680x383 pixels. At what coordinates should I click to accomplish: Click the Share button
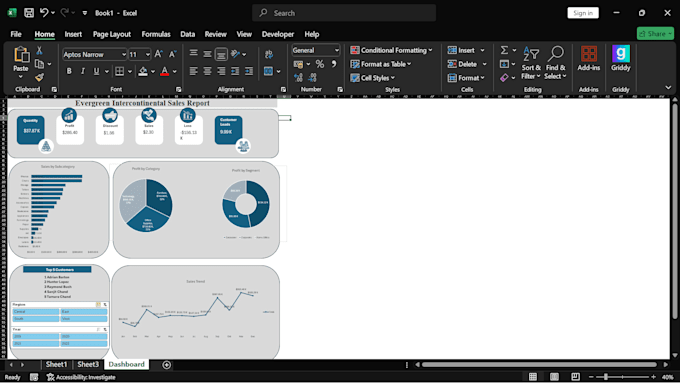point(655,33)
